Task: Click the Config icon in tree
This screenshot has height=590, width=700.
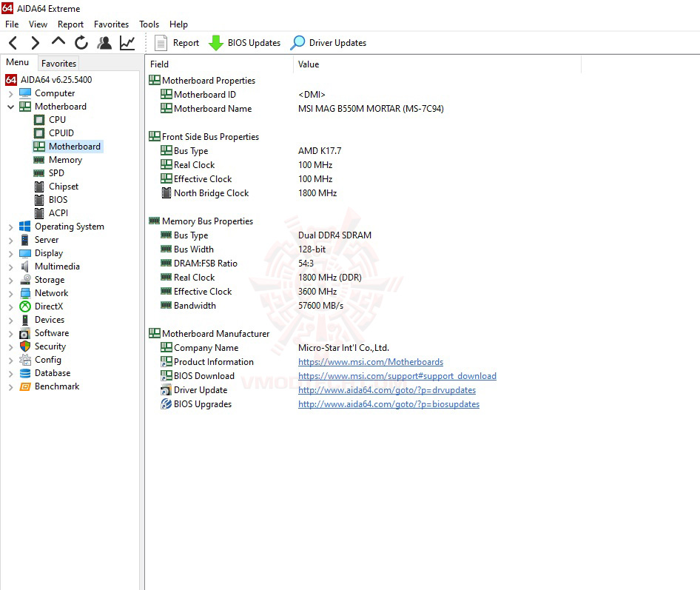Action: [25, 360]
